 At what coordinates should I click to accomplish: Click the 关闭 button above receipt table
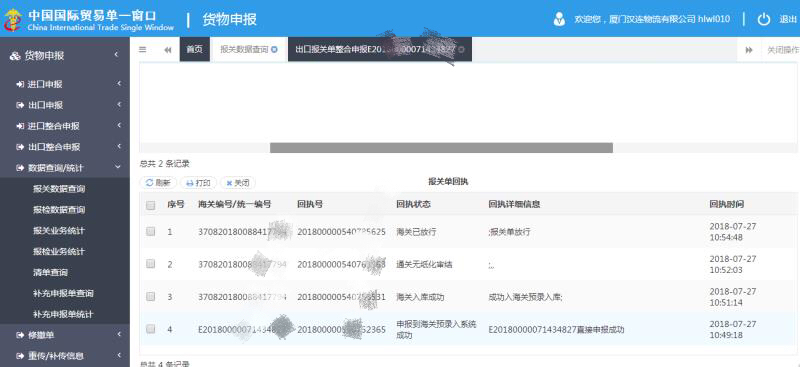click(238, 183)
